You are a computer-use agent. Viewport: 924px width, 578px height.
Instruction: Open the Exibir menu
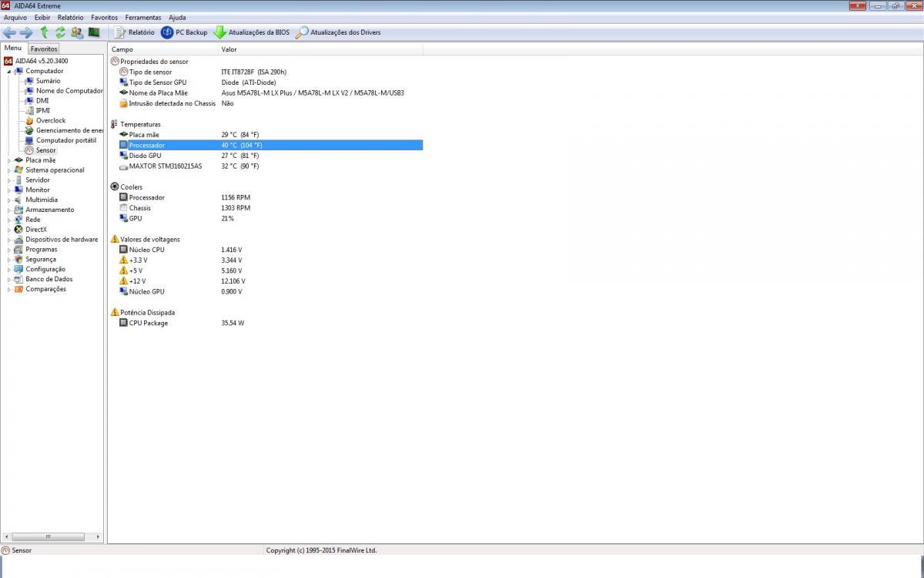(42, 17)
